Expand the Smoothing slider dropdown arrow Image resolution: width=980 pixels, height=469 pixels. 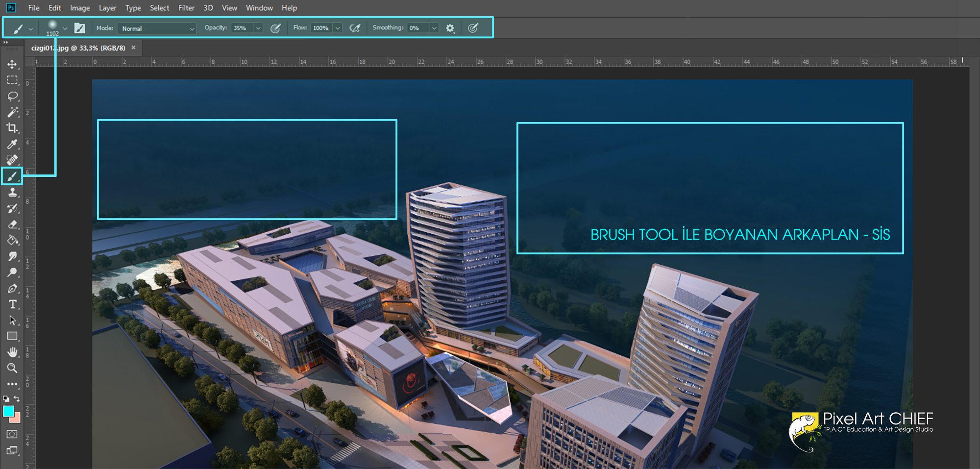(x=434, y=28)
